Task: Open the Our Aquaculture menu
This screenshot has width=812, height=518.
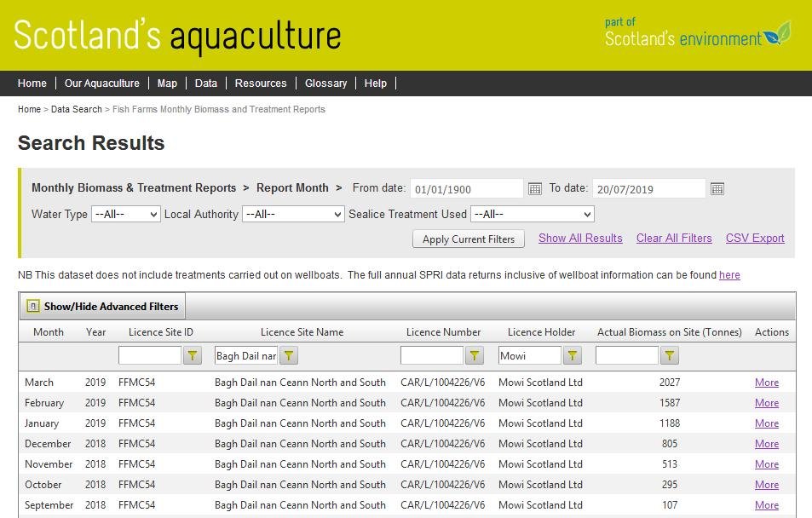Action: click(x=101, y=83)
